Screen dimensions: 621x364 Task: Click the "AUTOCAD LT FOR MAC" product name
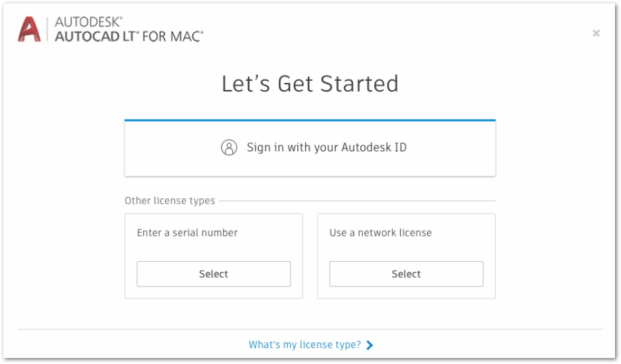coord(129,36)
